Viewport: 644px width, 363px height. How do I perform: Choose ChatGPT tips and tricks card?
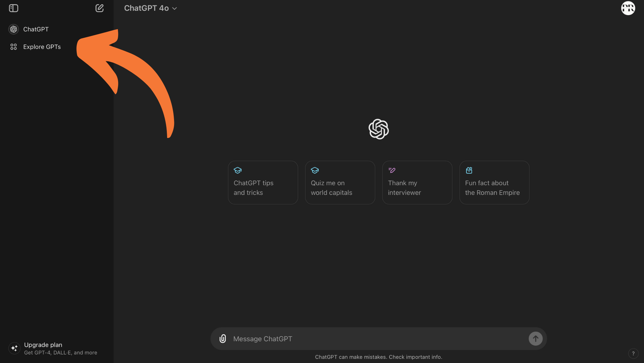263,183
